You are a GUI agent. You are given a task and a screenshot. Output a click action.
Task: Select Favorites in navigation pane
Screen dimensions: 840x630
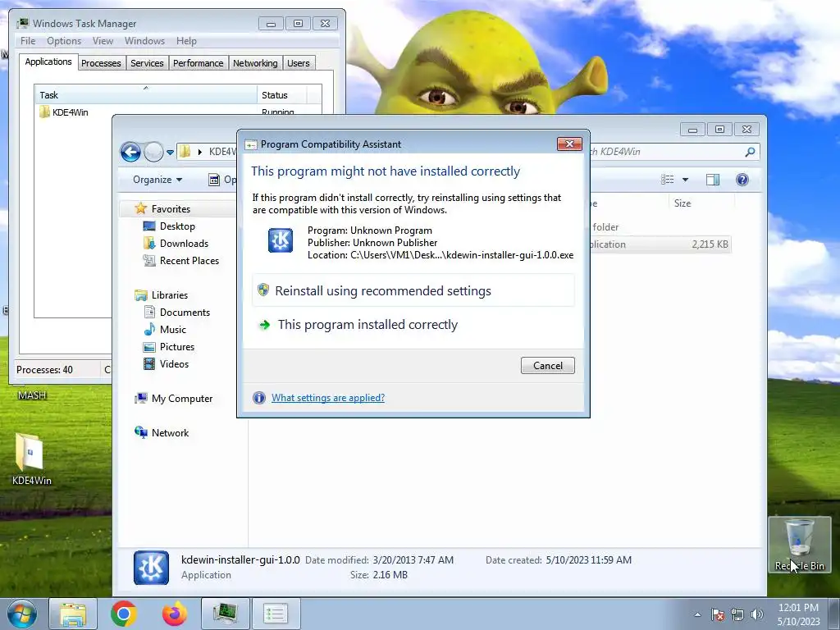pyautogui.click(x=171, y=209)
